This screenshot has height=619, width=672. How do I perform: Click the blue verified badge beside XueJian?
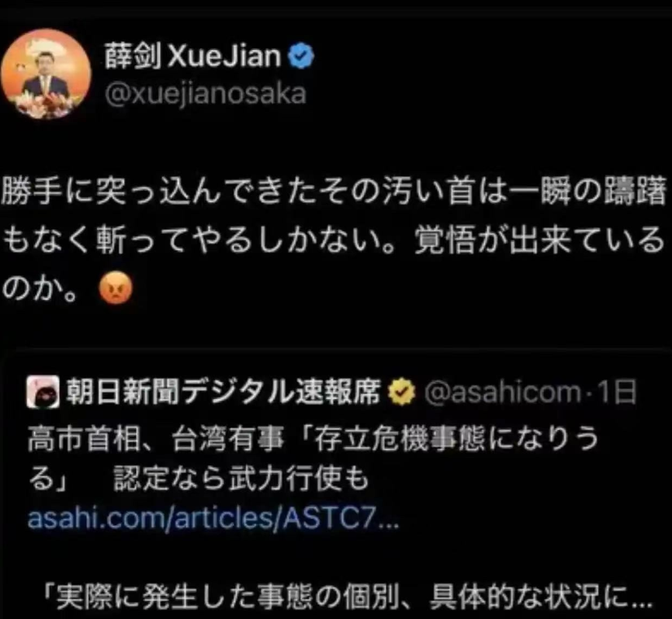pyautogui.click(x=301, y=56)
